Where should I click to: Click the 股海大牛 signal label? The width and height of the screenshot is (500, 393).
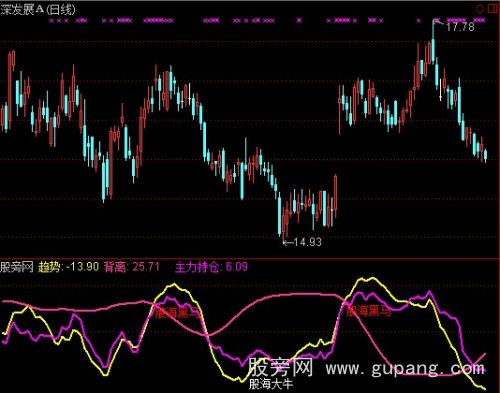pyautogui.click(x=271, y=384)
